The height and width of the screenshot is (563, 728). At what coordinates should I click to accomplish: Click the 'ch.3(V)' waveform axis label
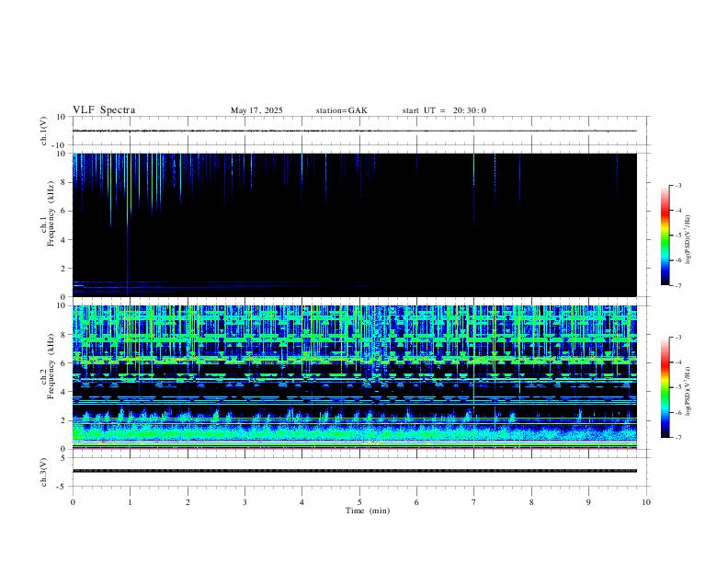[x=44, y=473]
